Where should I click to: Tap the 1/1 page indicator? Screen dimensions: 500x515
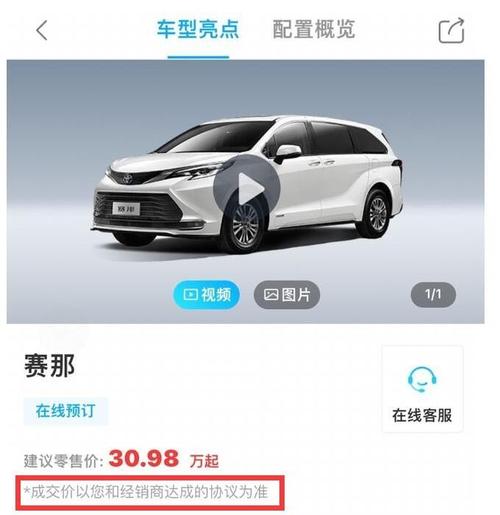click(x=433, y=294)
